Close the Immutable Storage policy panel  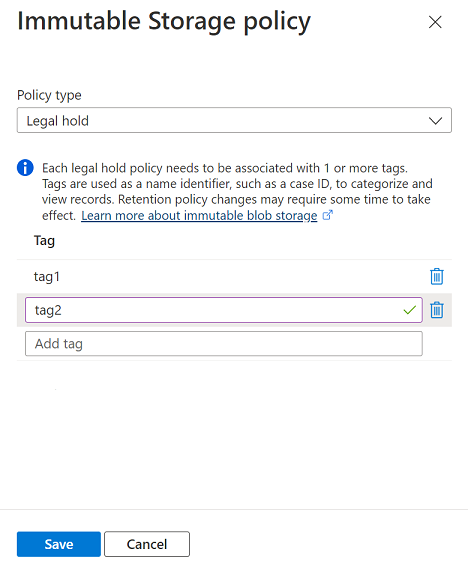[435, 22]
